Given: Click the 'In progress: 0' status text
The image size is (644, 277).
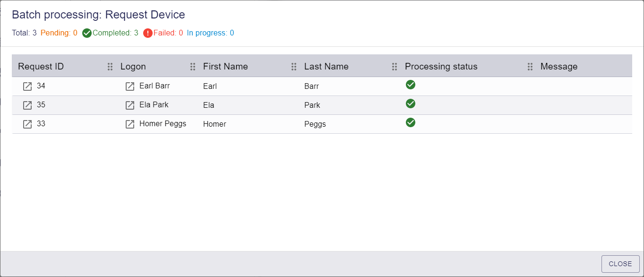Looking at the screenshot, I should coord(210,33).
